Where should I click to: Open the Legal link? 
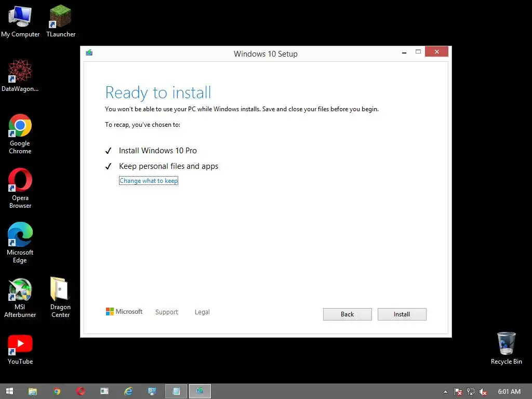[x=202, y=312]
